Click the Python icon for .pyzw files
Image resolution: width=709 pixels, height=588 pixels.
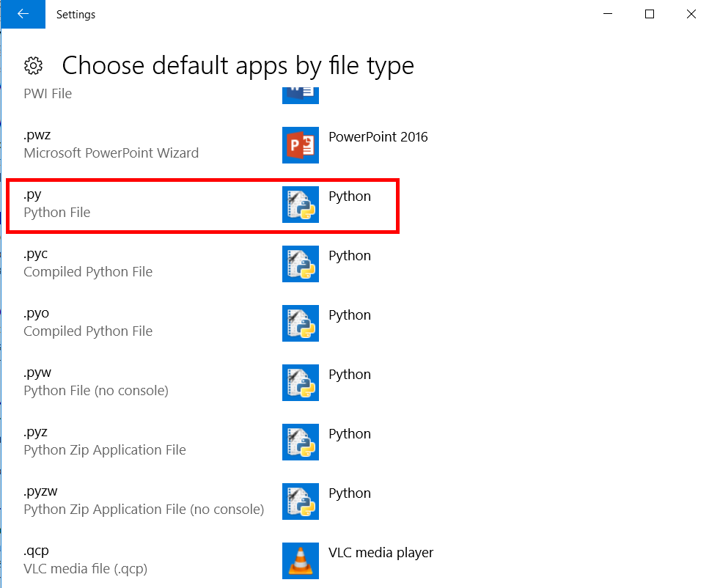coord(300,501)
